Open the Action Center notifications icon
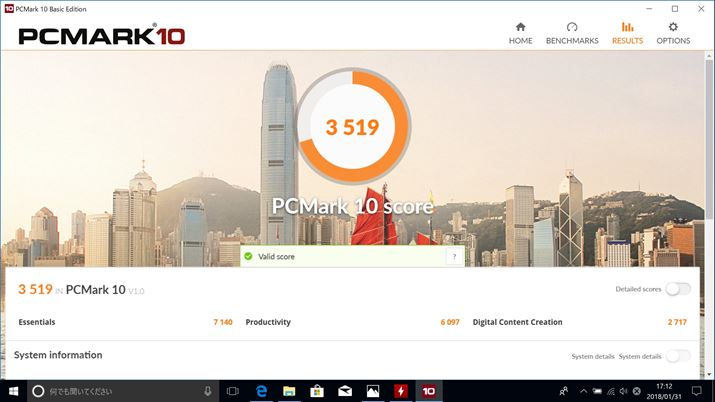 point(696,391)
